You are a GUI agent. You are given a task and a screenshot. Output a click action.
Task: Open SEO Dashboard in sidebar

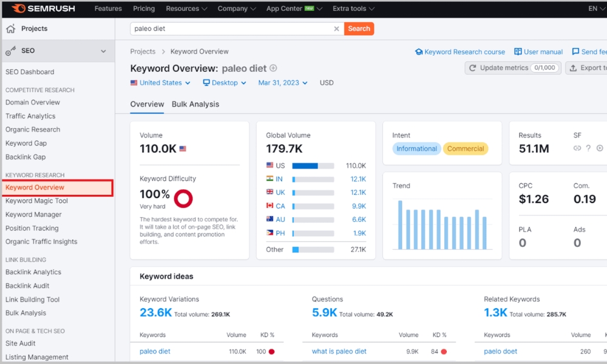pos(30,72)
